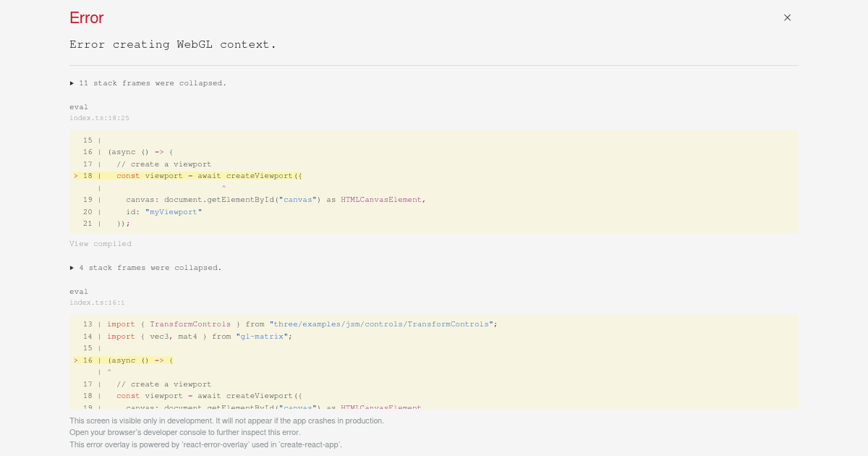
Task: Select the Error heading text
Action: pos(86,17)
